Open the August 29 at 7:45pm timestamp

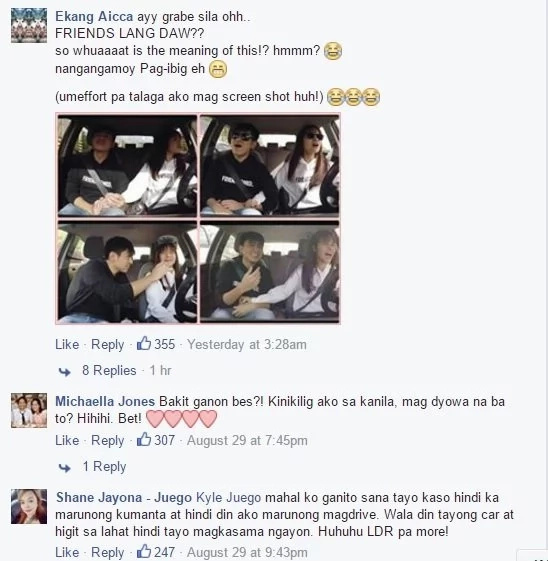coord(247,440)
